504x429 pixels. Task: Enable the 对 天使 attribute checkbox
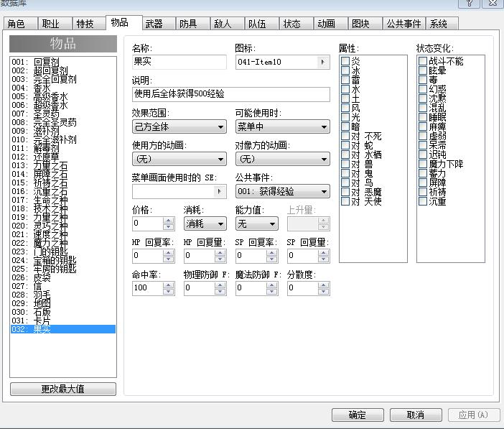(x=345, y=201)
